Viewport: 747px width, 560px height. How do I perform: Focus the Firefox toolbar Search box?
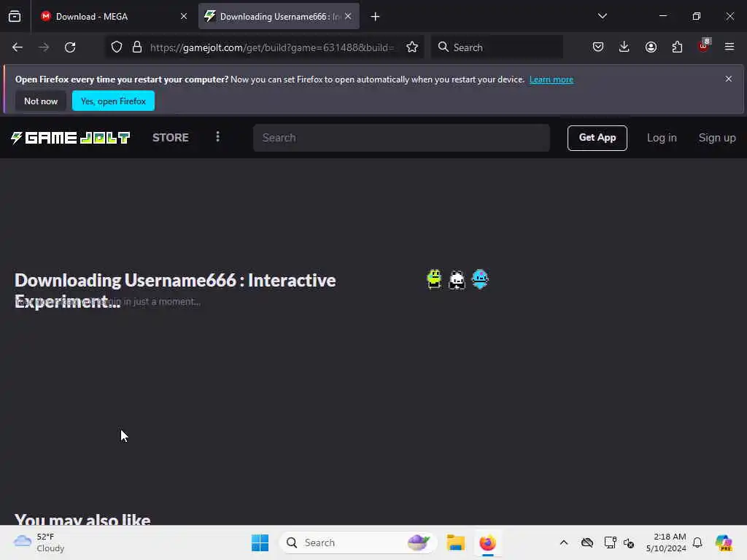point(498,47)
